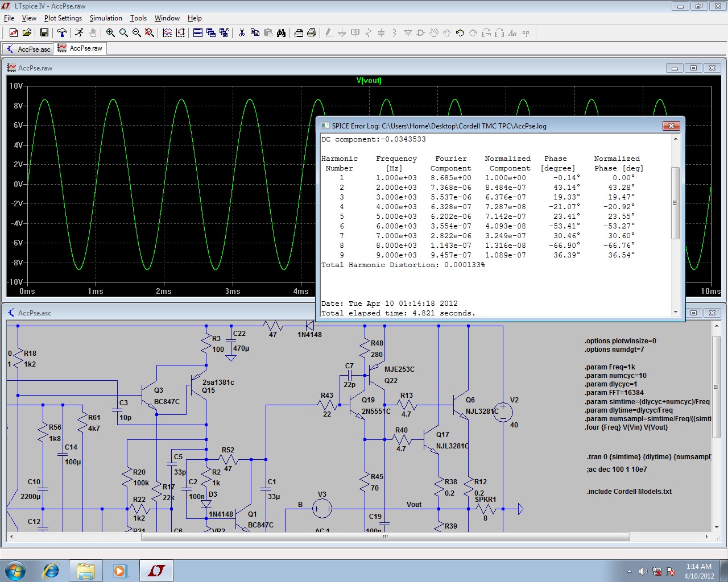The image size is (728, 582).
Task: Click the volume icon in system tray
Action: pos(643,571)
